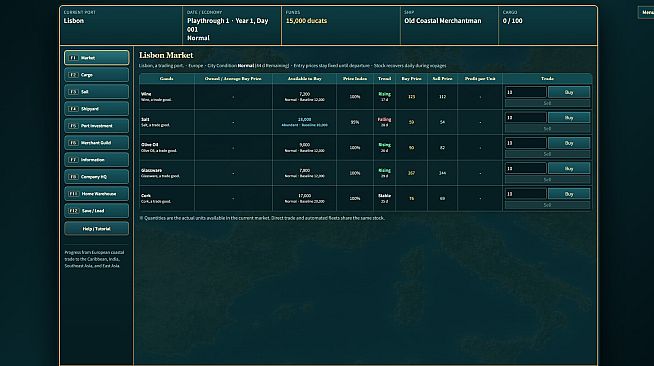Click the current port name Lisbon
Viewport: 654px width, 366px height.
tap(74, 21)
